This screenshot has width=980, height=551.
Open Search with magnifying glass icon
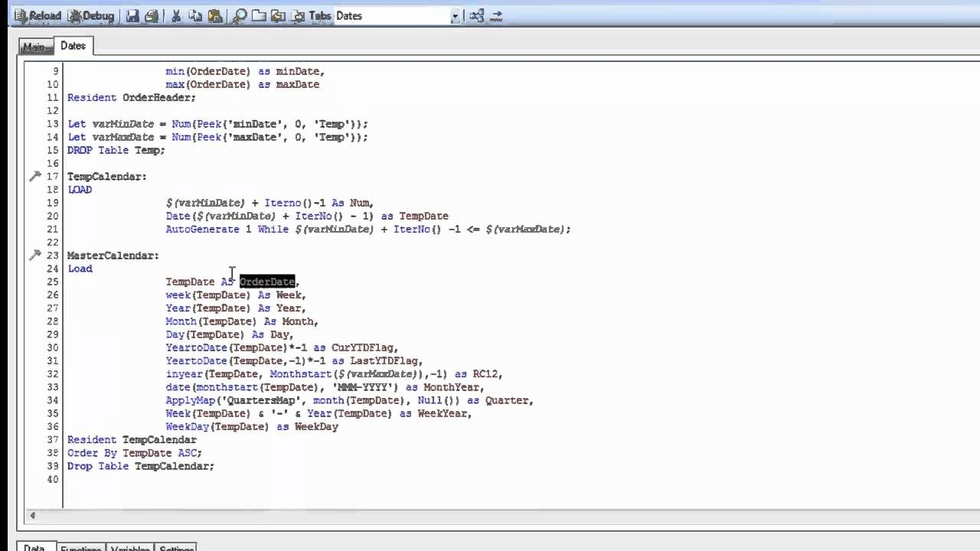point(240,15)
